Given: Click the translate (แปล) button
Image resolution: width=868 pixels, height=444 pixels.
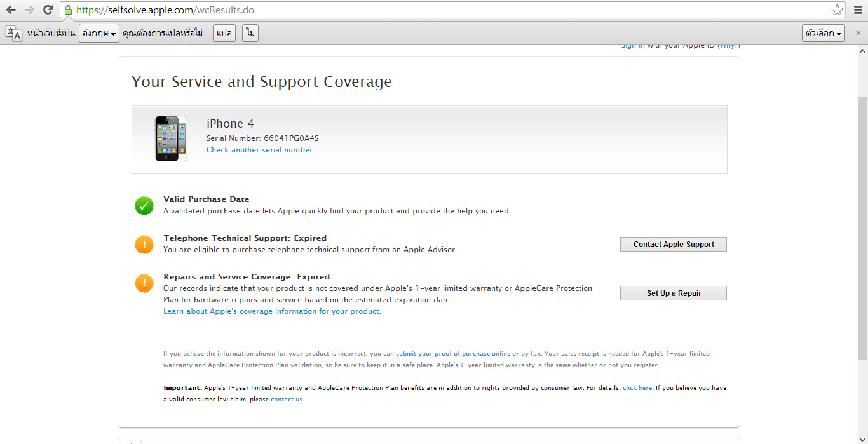Looking at the screenshot, I should pyautogui.click(x=224, y=34).
